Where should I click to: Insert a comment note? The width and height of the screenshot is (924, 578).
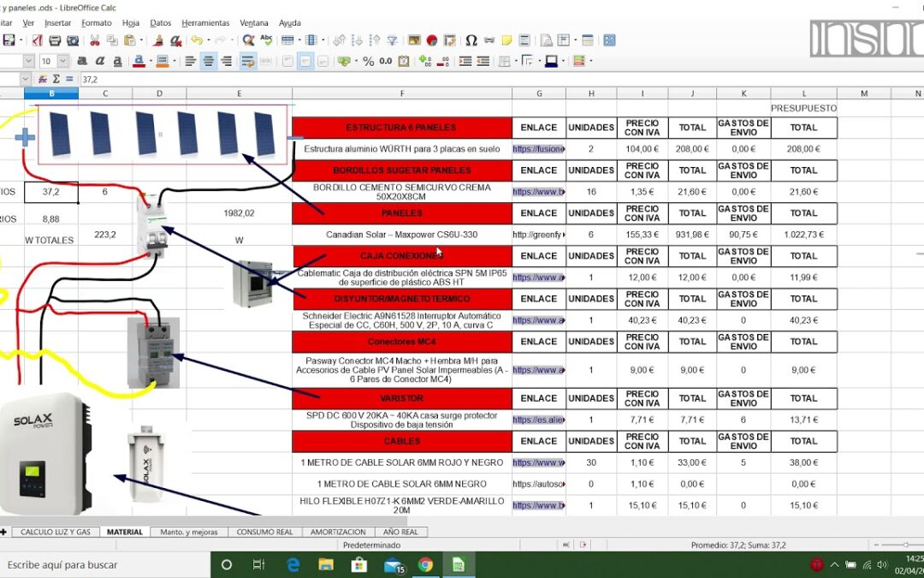(506, 40)
